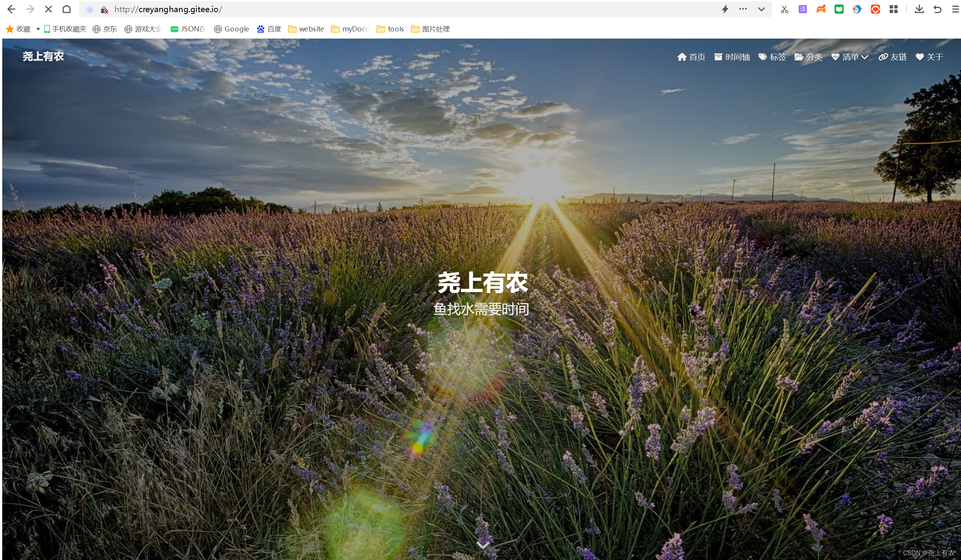961x560 pixels.
Task: Open the 时间轴 timeline nav item
Action: click(x=732, y=57)
